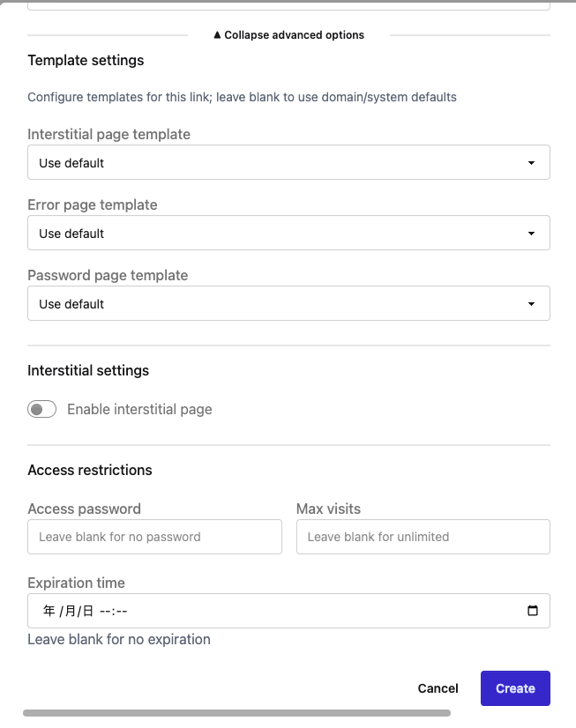Click the Cancel button
576x728 pixels.
438,688
